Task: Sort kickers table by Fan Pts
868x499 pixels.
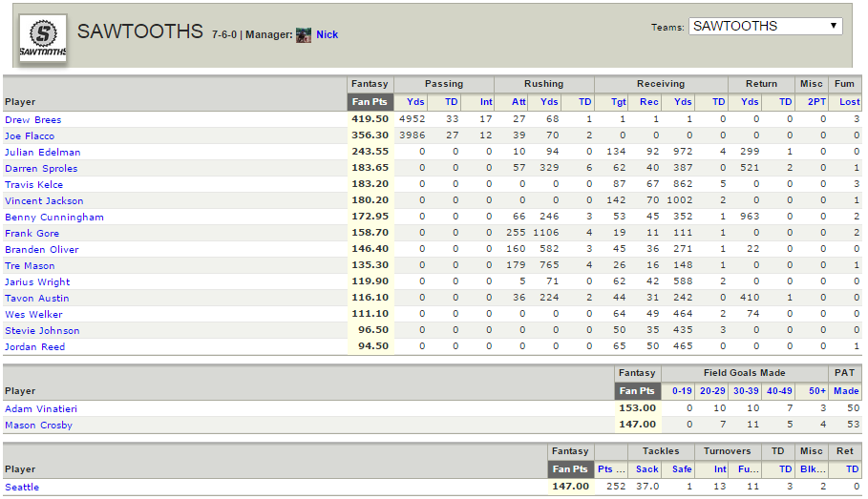Action: point(637,391)
